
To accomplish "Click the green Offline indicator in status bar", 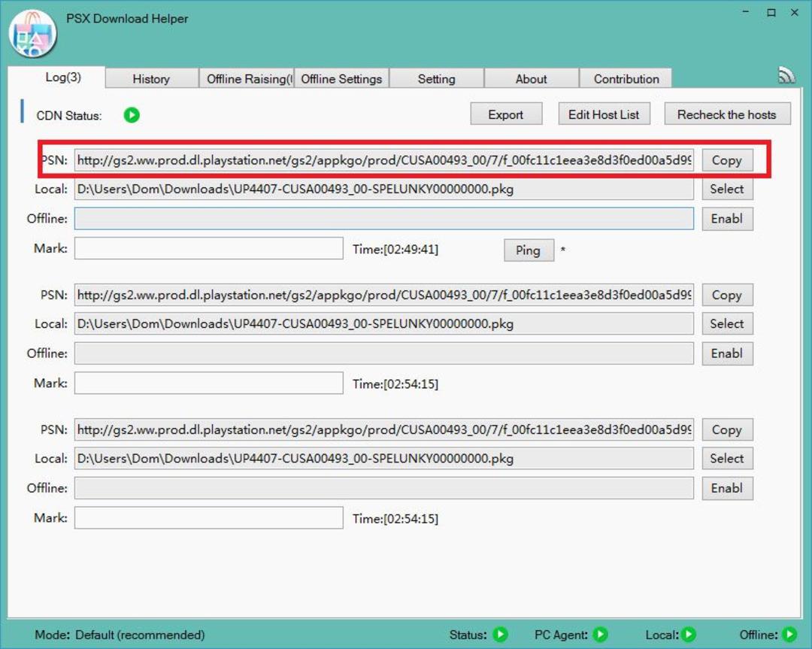I will (789, 634).
